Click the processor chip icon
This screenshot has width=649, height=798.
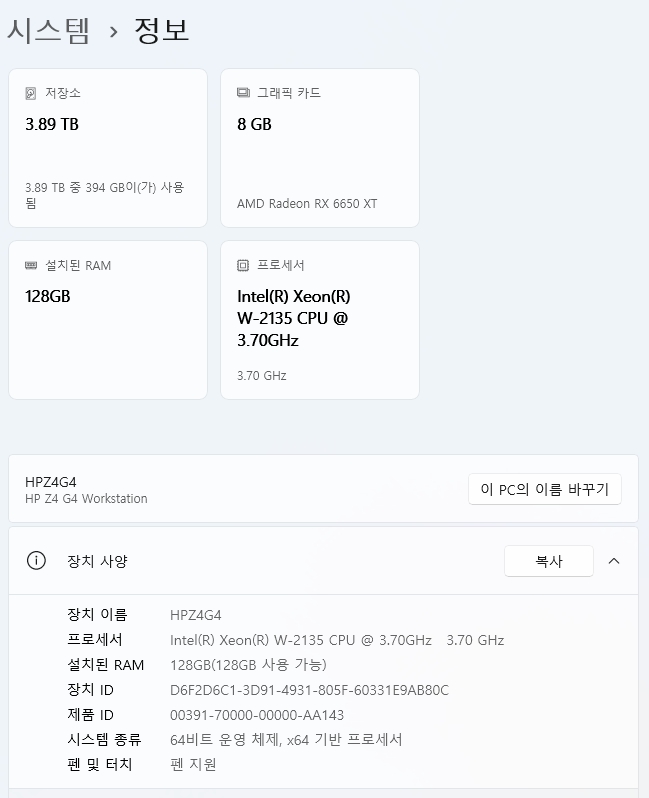(x=243, y=265)
